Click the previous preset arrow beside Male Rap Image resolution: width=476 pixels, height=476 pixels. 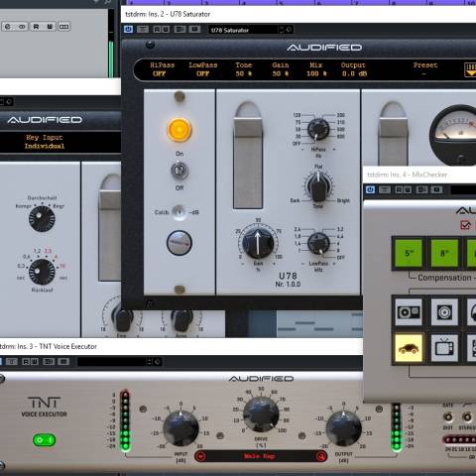pyautogui.click(x=200, y=456)
